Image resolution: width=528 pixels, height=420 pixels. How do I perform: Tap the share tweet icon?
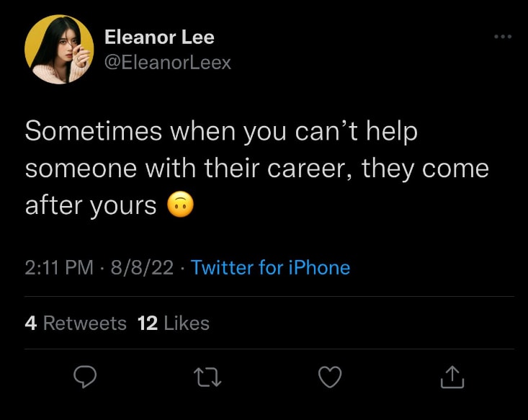pos(450,377)
